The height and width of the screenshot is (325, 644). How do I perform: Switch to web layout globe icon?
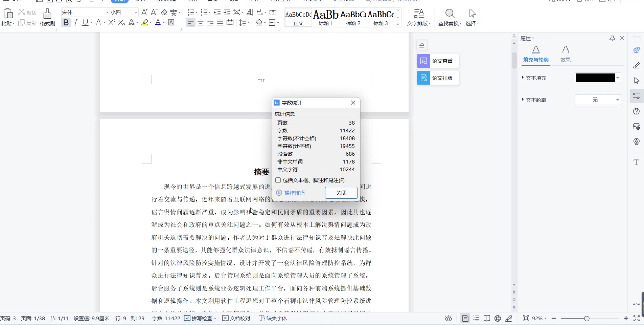pyautogui.click(x=498, y=319)
